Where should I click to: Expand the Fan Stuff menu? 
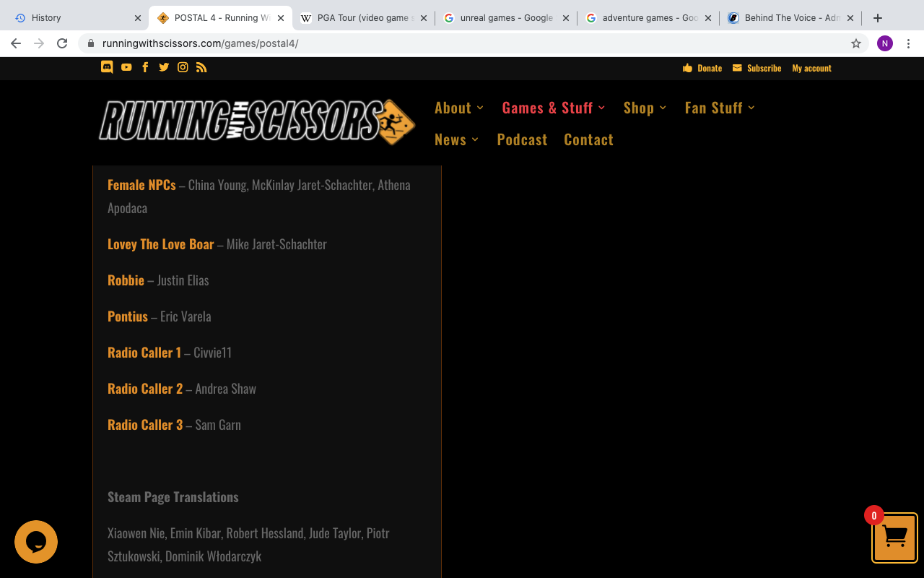(x=720, y=108)
